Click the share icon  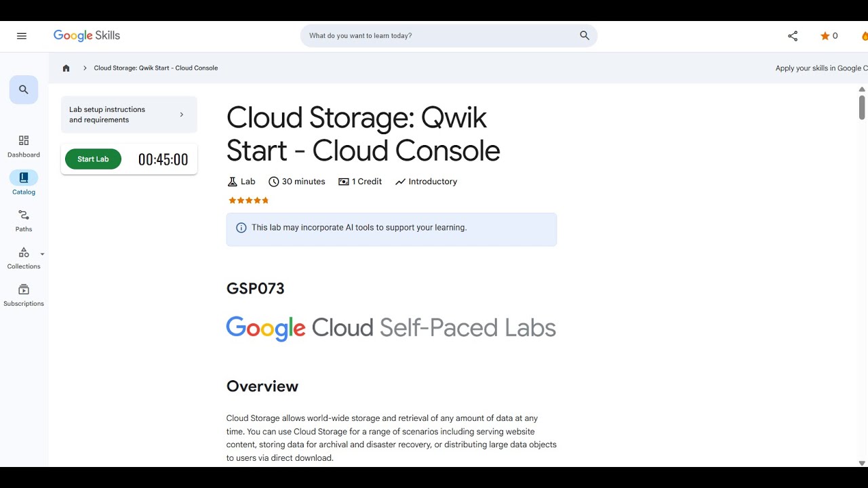(793, 36)
